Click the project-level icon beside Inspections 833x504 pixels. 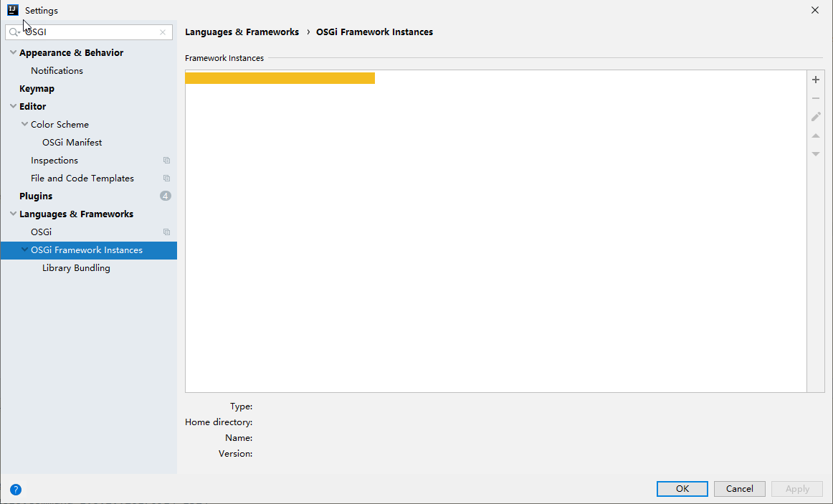click(x=166, y=161)
